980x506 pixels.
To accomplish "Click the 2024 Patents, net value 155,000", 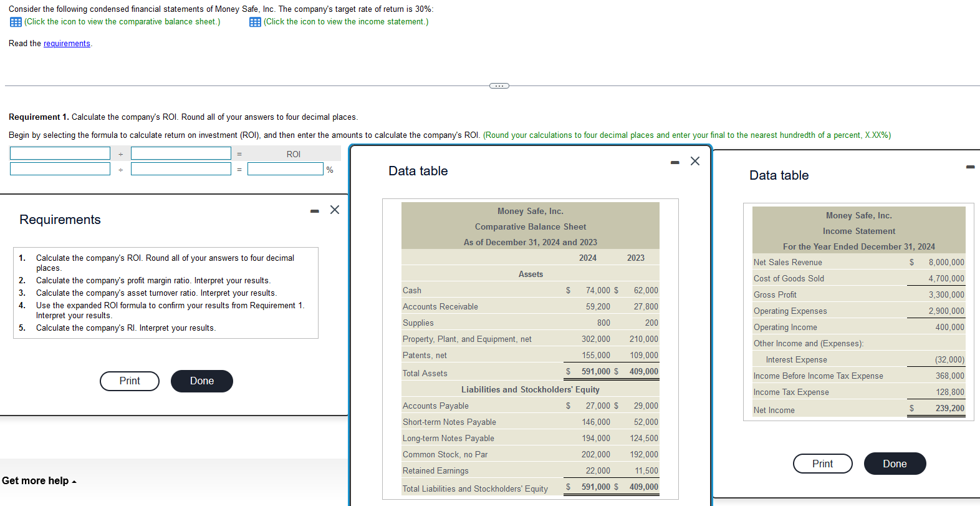I will tap(596, 355).
